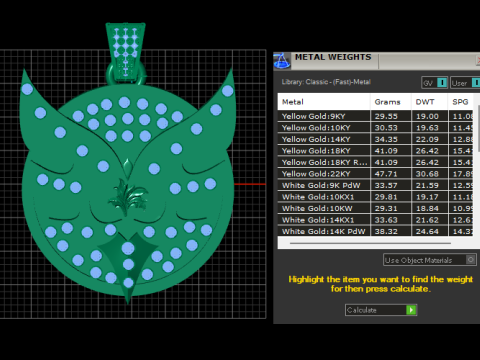Click the horizontal scrollbar under the metal table

(x=370, y=243)
